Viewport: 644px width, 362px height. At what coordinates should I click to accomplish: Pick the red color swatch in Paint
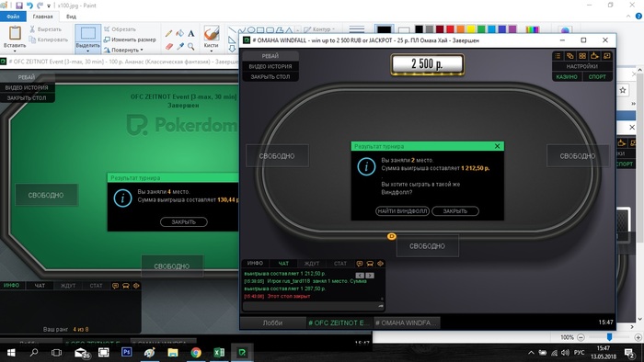[450, 29]
